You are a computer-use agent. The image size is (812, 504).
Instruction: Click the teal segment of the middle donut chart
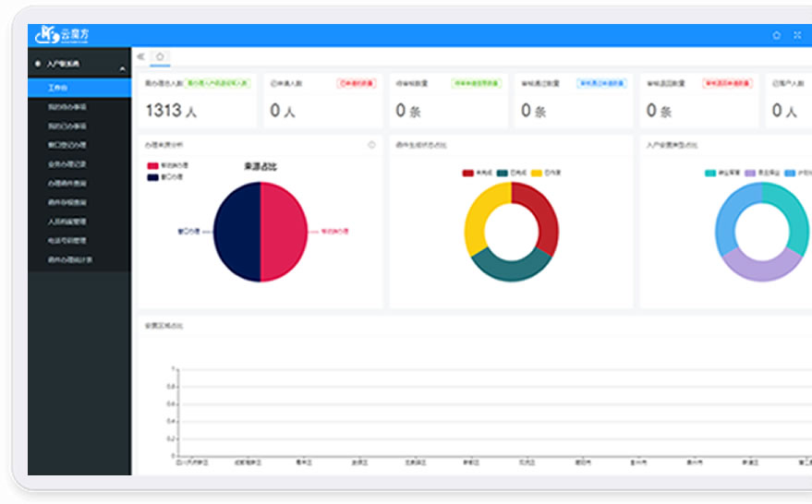[x=511, y=268]
